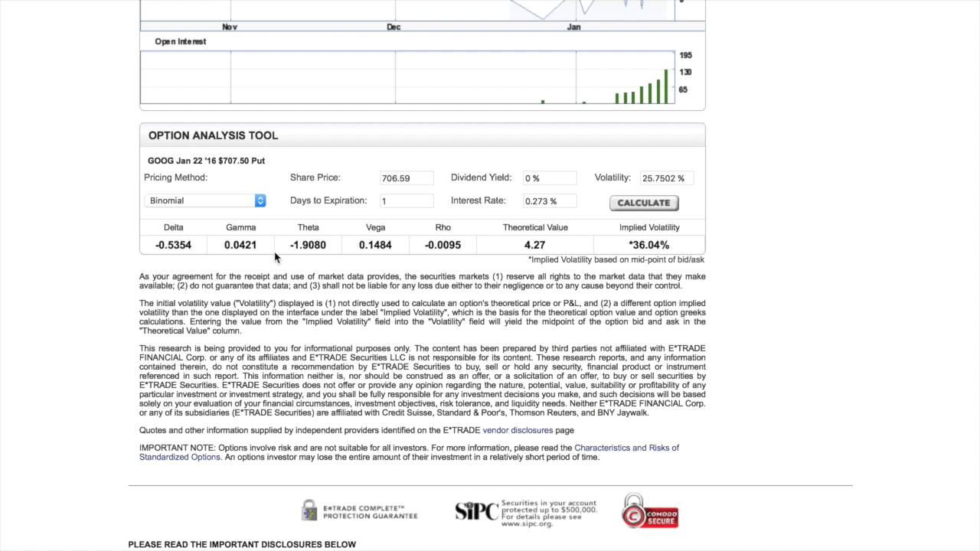The width and height of the screenshot is (980, 551).
Task: Click the Delta column header
Action: click(174, 227)
